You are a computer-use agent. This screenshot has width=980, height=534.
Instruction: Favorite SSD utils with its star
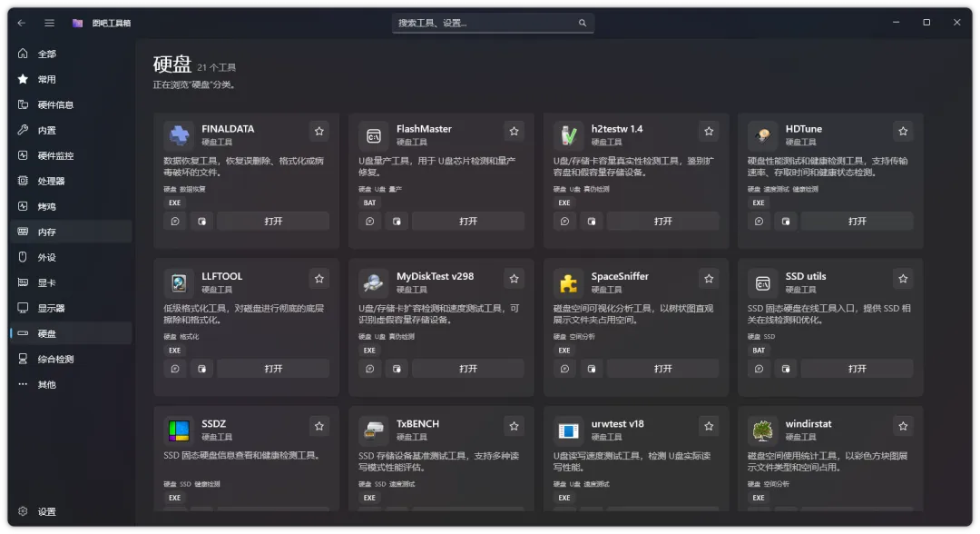point(903,279)
